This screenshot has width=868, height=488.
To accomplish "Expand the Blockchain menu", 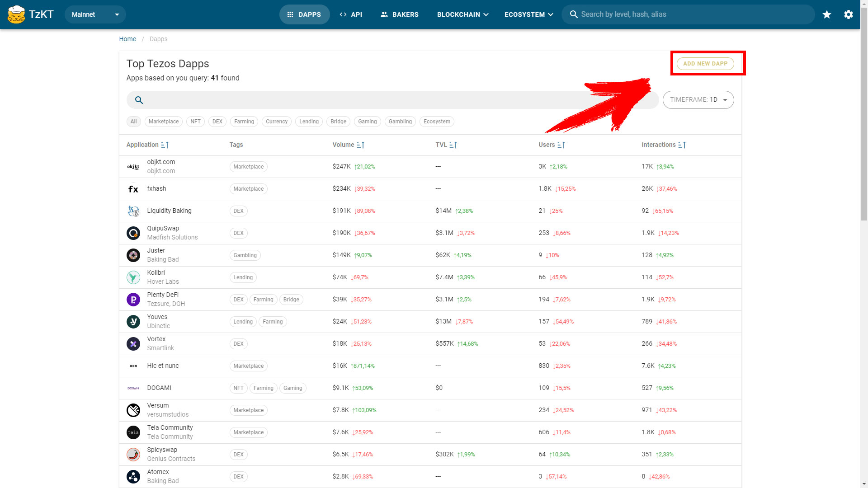I will tap(462, 14).
